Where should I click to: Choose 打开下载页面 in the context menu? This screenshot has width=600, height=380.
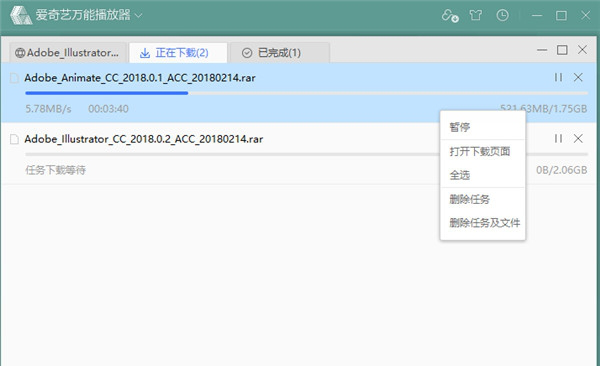click(x=483, y=152)
